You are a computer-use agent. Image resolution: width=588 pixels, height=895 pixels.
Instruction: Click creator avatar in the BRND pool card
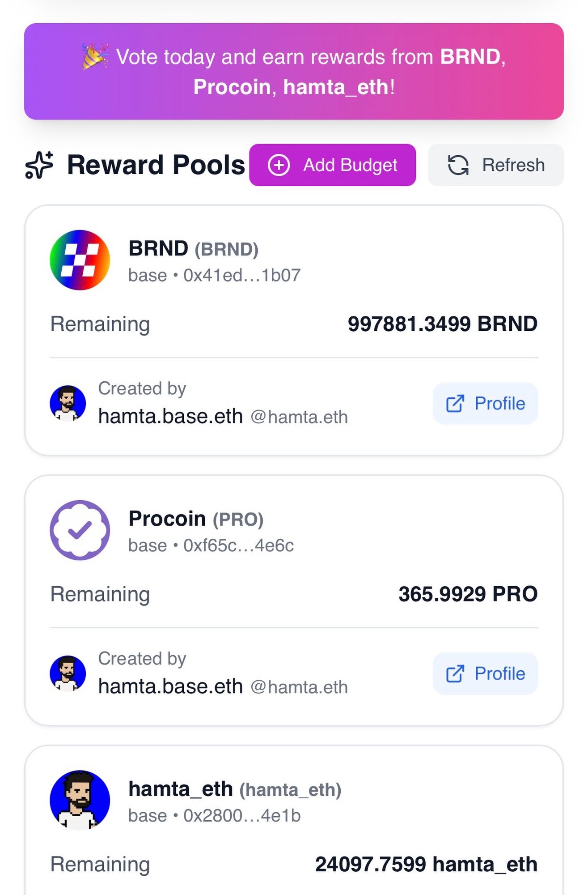(68, 403)
